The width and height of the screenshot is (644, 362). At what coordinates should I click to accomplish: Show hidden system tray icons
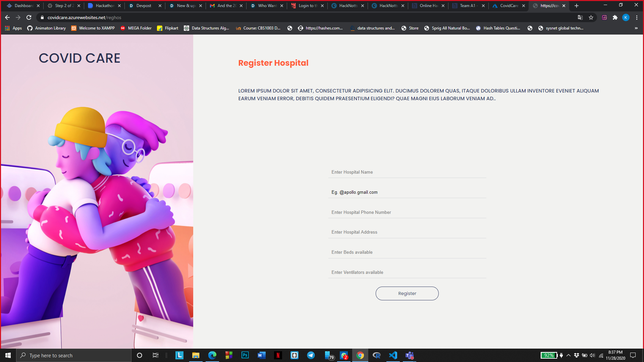(x=569, y=355)
